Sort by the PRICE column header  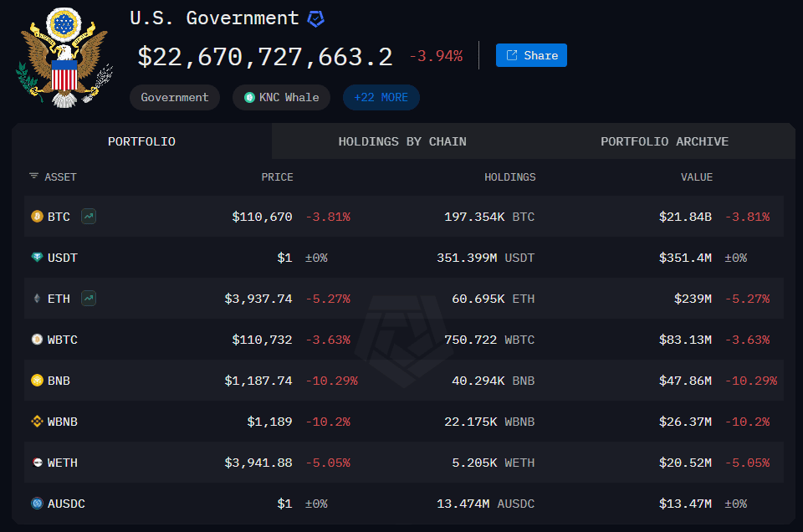(277, 177)
